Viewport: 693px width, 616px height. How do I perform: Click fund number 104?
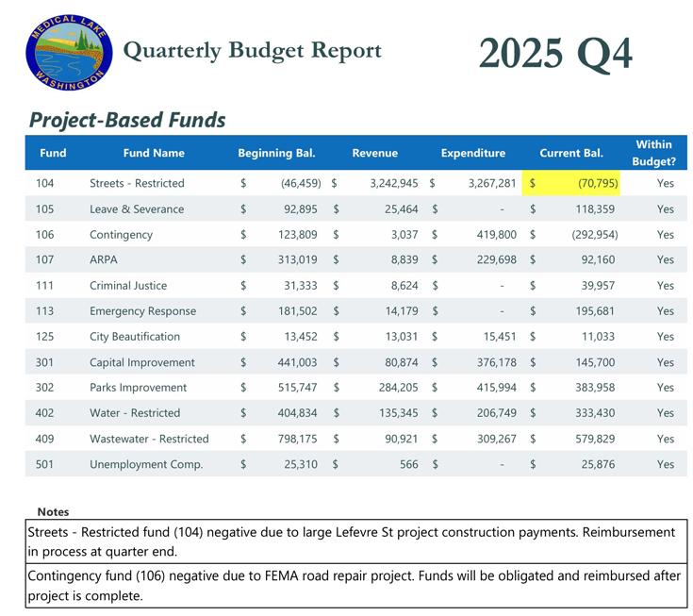pyautogui.click(x=44, y=183)
